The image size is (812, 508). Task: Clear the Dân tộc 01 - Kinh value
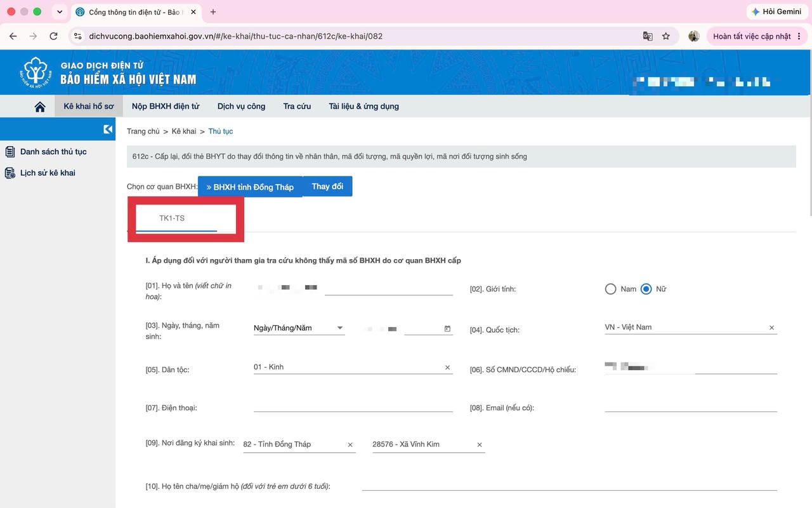447,368
